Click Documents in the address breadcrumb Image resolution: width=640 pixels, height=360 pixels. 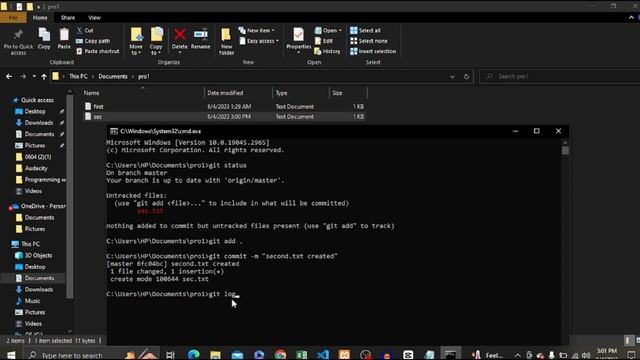[113, 76]
